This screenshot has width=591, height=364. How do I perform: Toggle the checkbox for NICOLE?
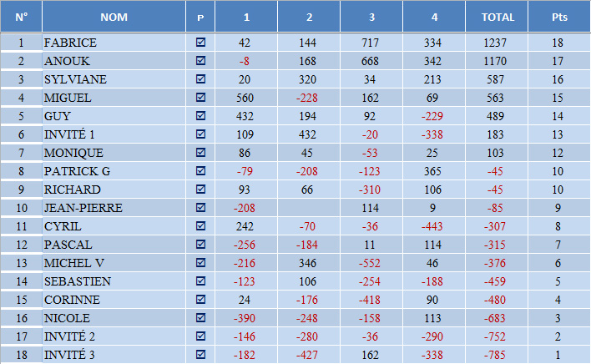200,318
